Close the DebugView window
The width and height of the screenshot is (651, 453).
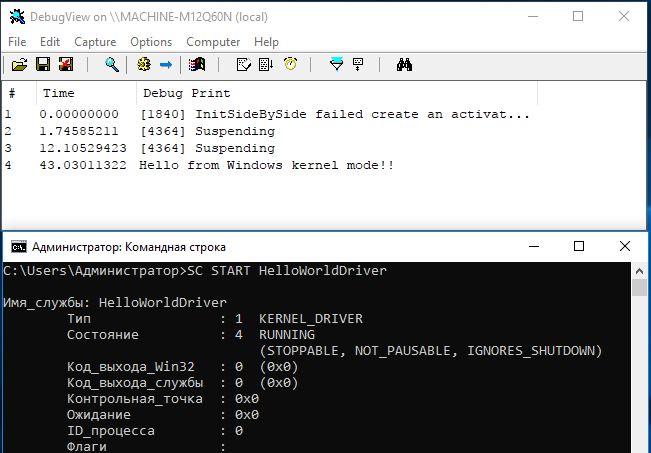pyautogui.click(x=624, y=17)
